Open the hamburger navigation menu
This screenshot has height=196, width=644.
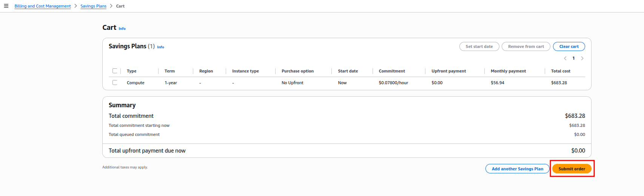point(6,6)
